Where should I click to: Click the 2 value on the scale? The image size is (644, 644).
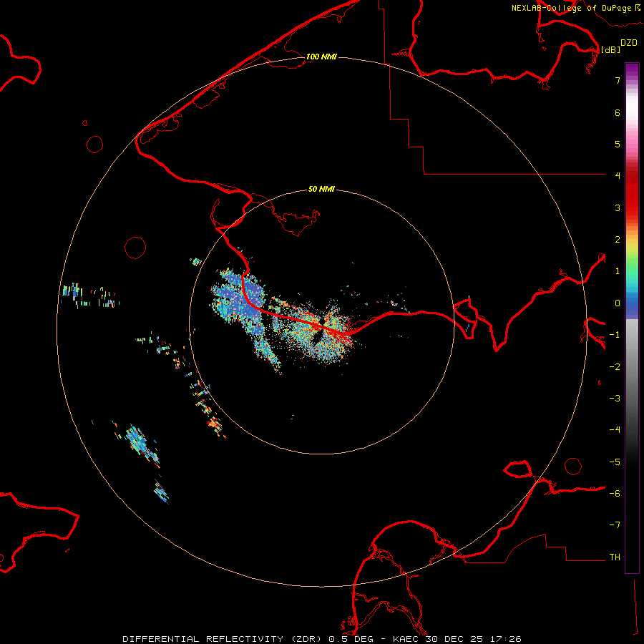tap(618, 240)
